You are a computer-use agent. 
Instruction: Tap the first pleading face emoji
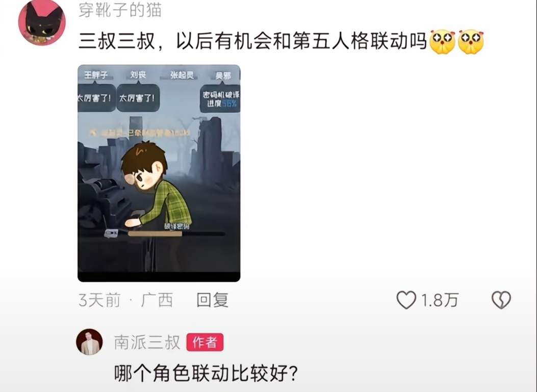point(443,42)
